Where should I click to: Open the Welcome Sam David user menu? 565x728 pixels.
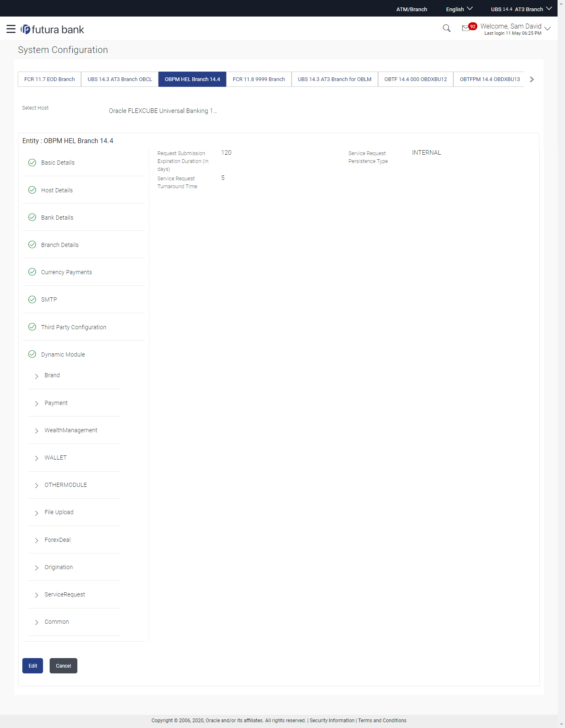point(515,29)
